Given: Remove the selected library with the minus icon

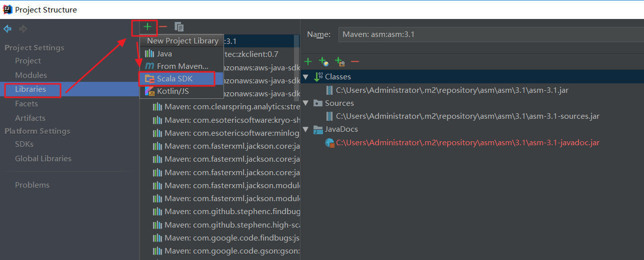Looking at the screenshot, I should click(163, 27).
